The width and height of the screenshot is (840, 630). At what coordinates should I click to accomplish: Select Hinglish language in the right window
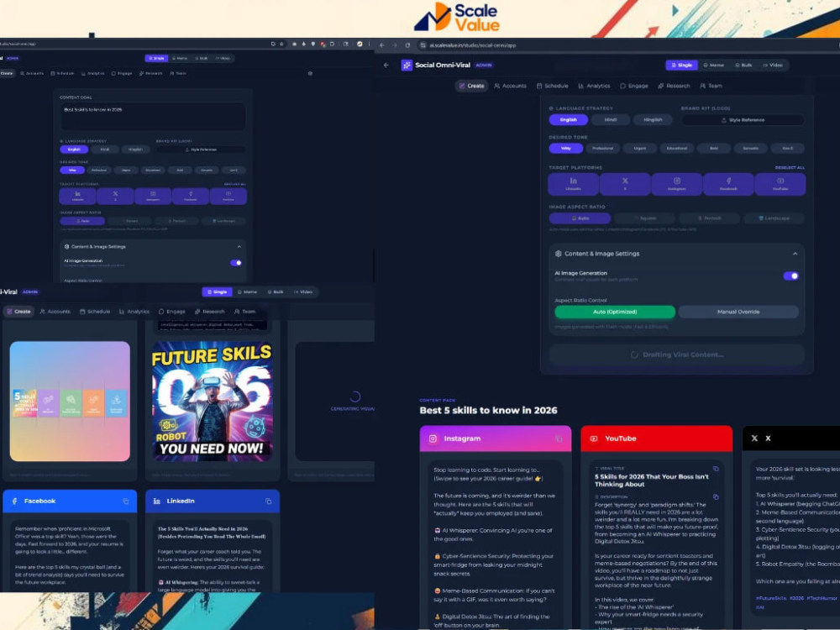point(653,120)
